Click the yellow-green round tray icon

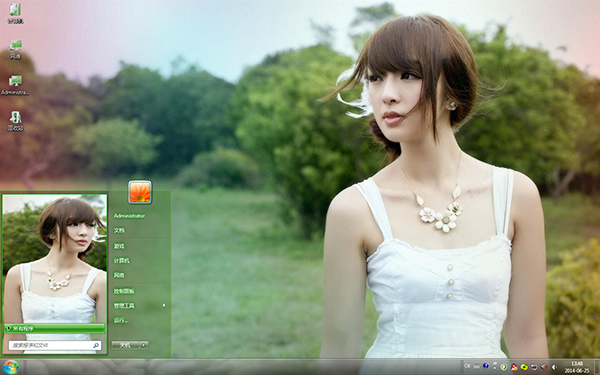[524, 367]
